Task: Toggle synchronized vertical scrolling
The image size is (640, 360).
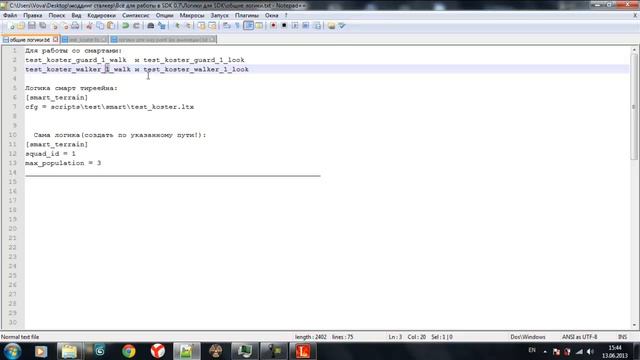Action: [x=201, y=26]
